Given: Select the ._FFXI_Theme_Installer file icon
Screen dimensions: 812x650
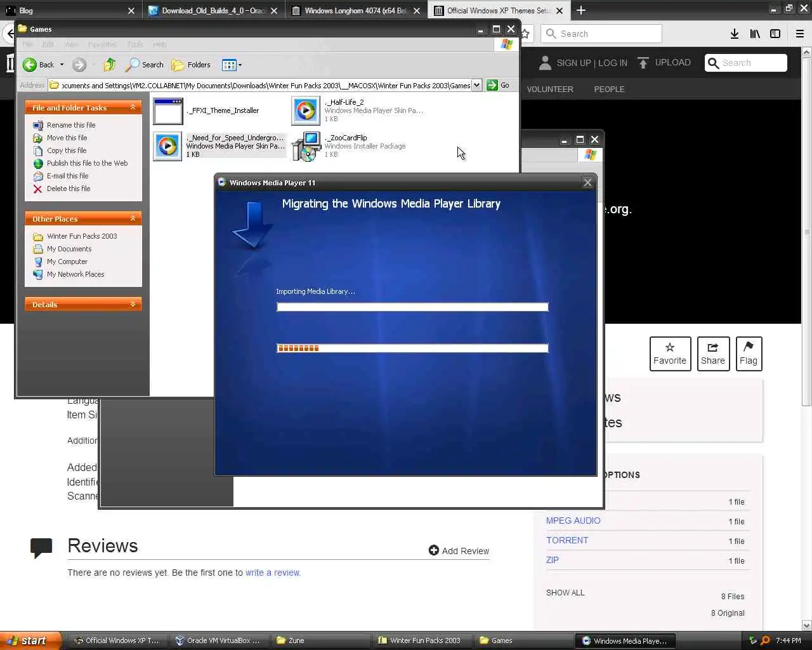Looking at the screenshot, I should pos(168,111).
